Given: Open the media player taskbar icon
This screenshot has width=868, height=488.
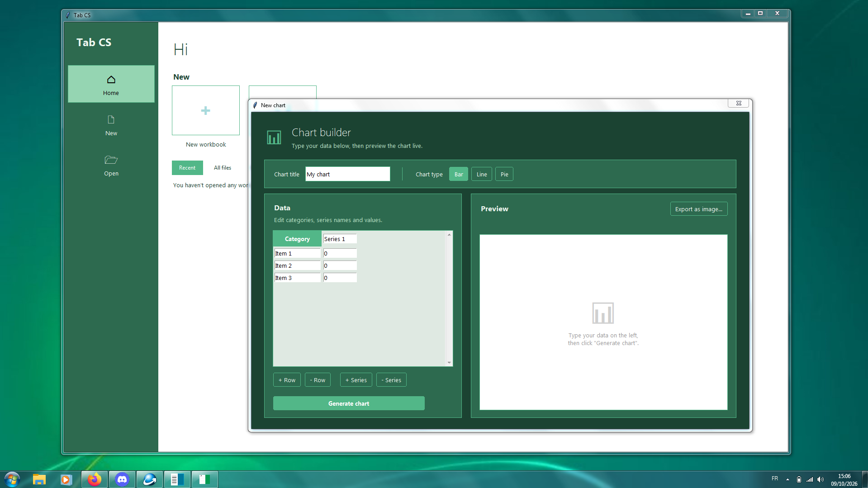Looking at the screenshot, I should tap(66, 479).
